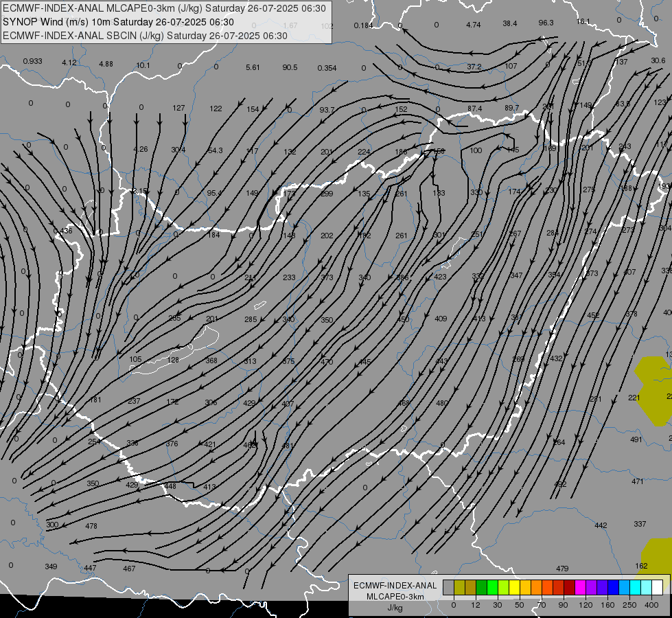Click the ECMWF-INDEX-ANAL legend heading
The image size is (672, 618).
click(x=395, y=586)
